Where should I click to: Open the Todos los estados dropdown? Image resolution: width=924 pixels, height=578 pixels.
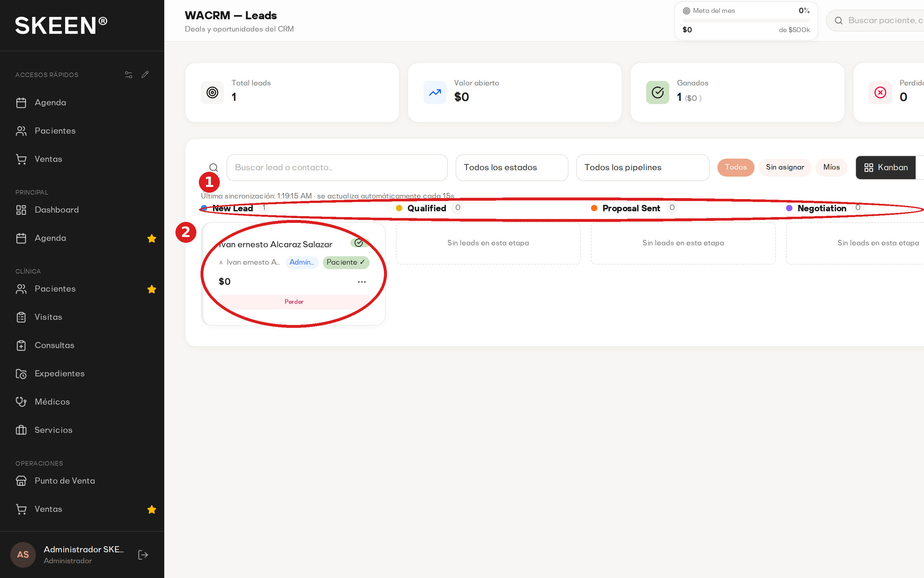[512, 167]
